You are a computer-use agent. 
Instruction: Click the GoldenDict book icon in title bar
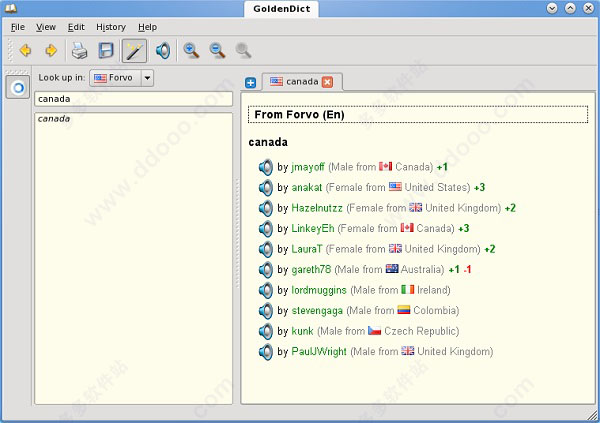[10, 8]
